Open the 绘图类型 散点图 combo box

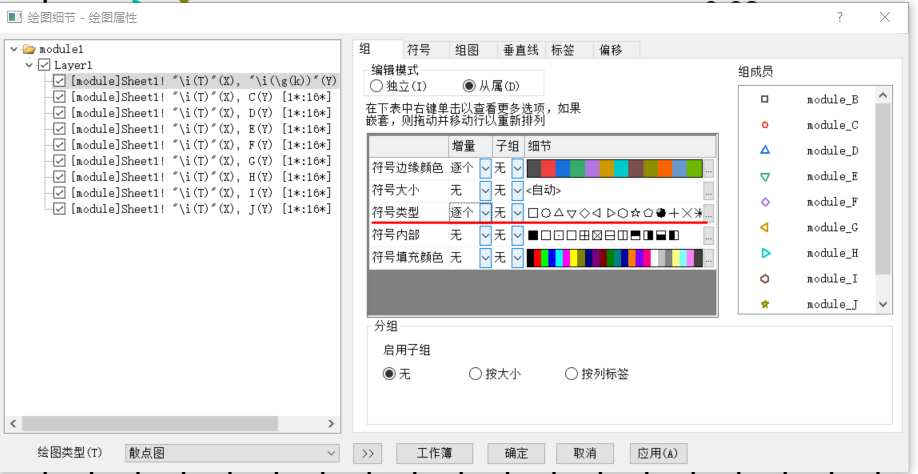click(x=232, y=453)
